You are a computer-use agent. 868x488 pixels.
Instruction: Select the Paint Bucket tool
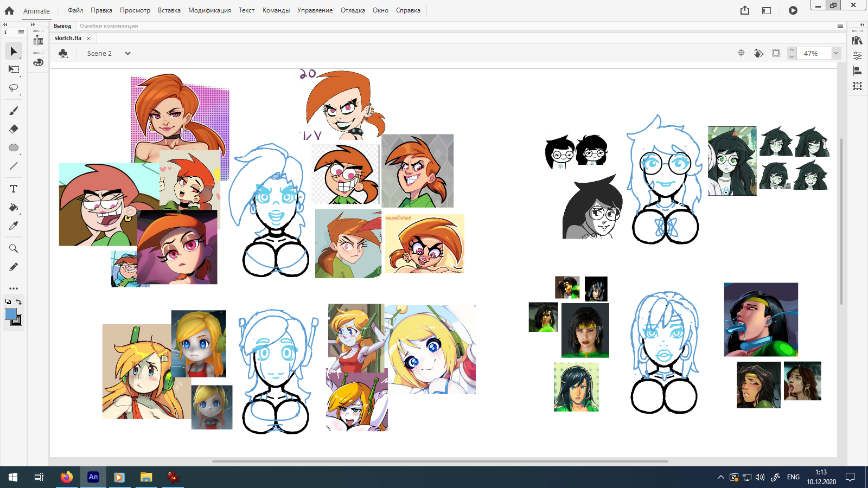tap(14, 207)
